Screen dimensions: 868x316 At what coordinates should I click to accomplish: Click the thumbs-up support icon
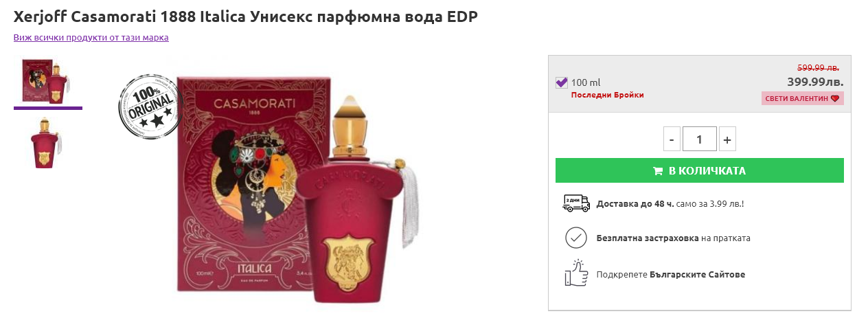pos(575,273)
